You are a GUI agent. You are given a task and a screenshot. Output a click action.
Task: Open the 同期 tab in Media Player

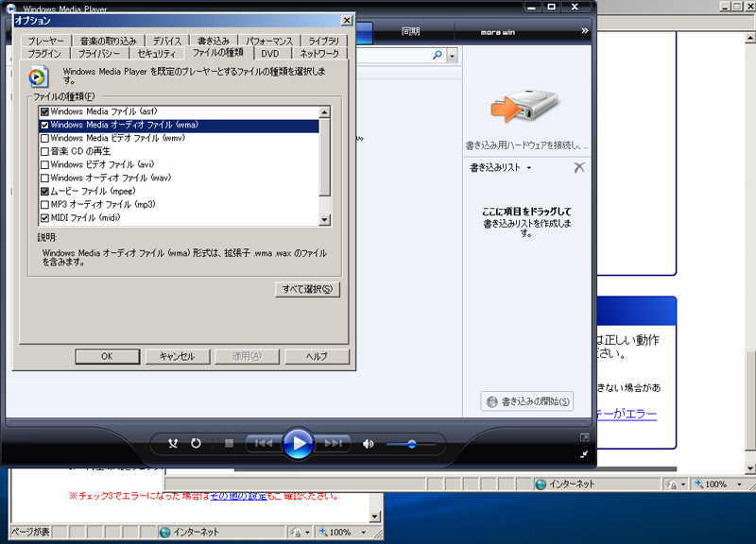coord(411,32)
